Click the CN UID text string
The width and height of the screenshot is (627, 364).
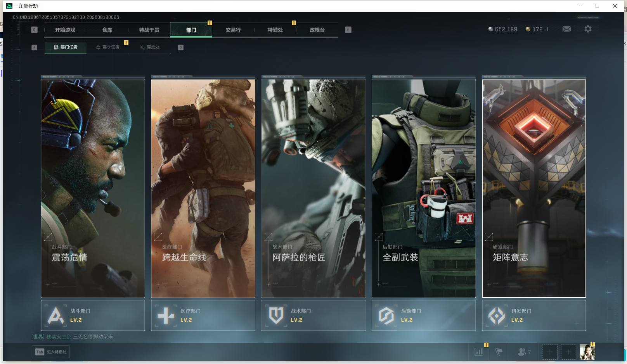tap(66, 17)
